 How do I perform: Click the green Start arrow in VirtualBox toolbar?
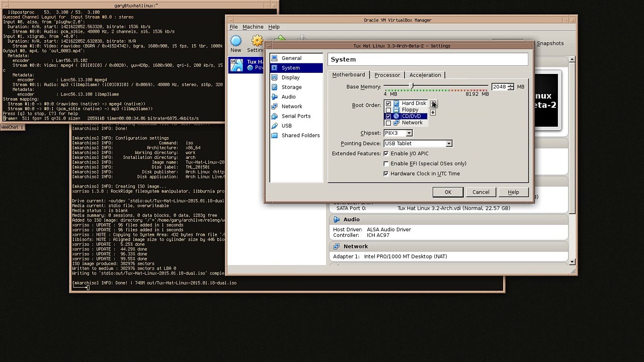(280, 38)
